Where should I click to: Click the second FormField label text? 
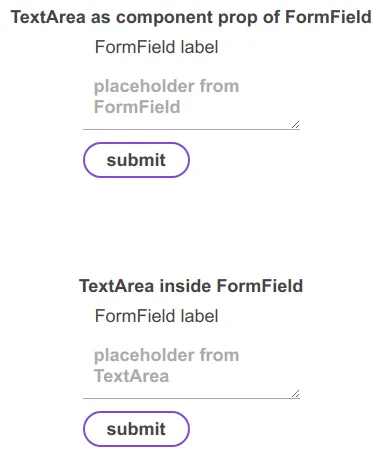[x=157, y=316]
